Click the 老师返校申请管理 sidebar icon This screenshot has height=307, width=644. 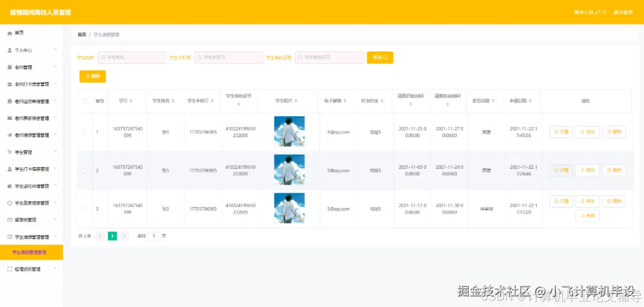click(x=9, y=101)
